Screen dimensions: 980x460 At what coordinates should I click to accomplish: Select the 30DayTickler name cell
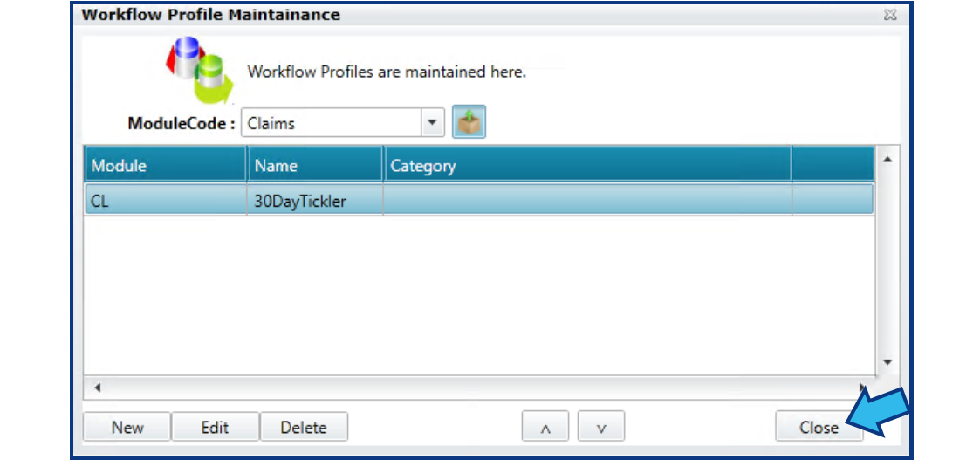(315, 201)
